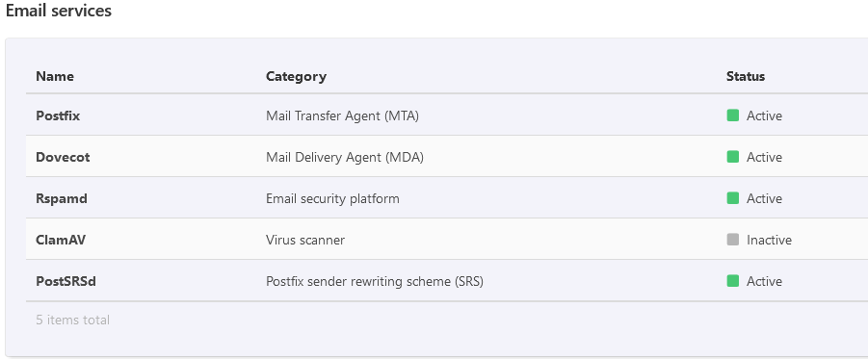Viewport: 868px width, 359px height.
Task: Click the Virus scanner category text
Action: 305,240
